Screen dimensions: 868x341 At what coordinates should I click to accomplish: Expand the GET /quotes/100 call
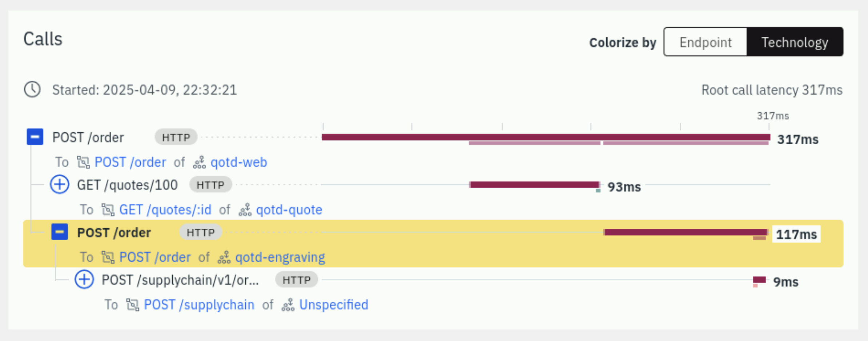(60, 185)
